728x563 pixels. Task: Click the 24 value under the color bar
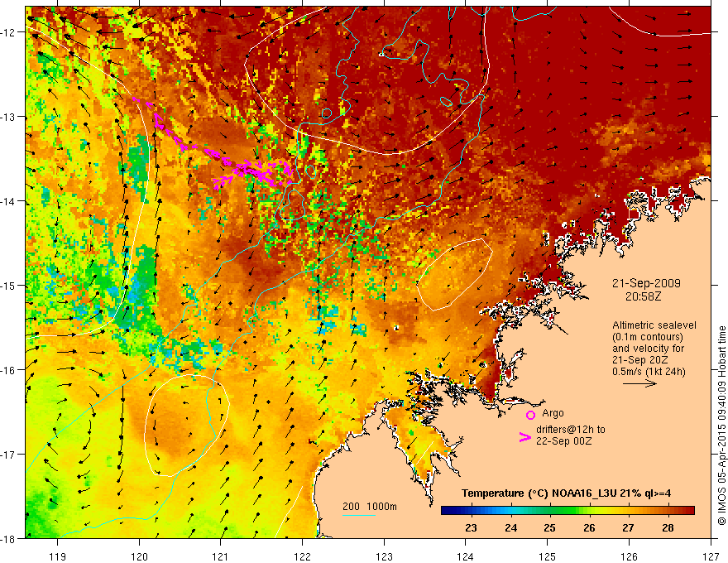tap(510, 528)
